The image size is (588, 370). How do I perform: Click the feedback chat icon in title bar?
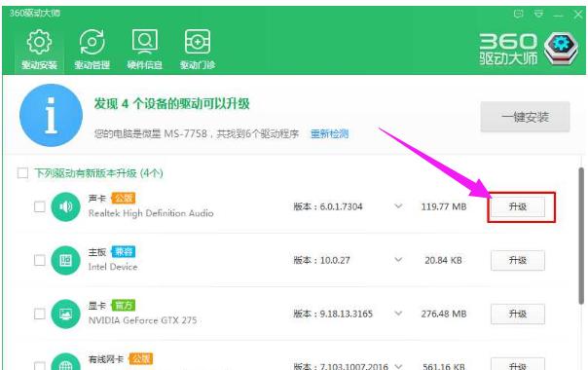(518, 15)
